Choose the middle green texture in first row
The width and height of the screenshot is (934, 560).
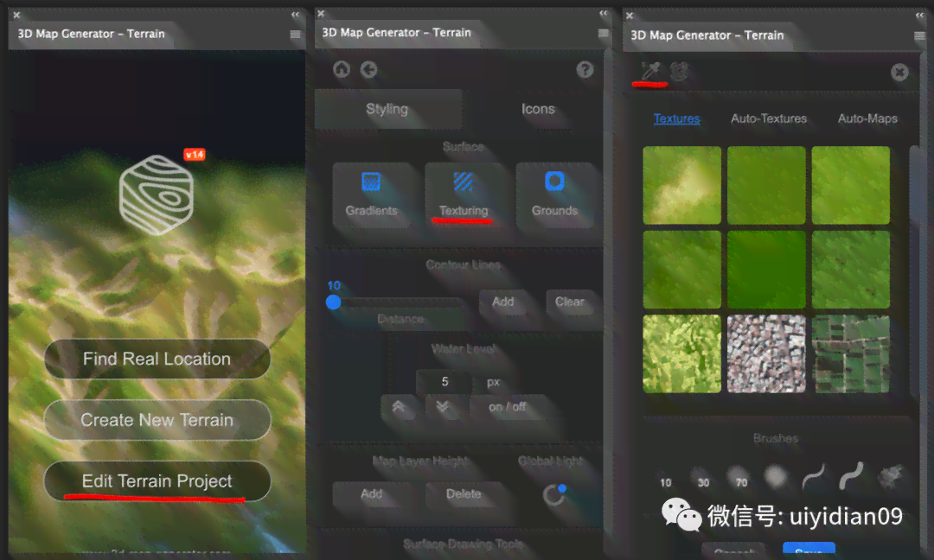click(766, 186)
